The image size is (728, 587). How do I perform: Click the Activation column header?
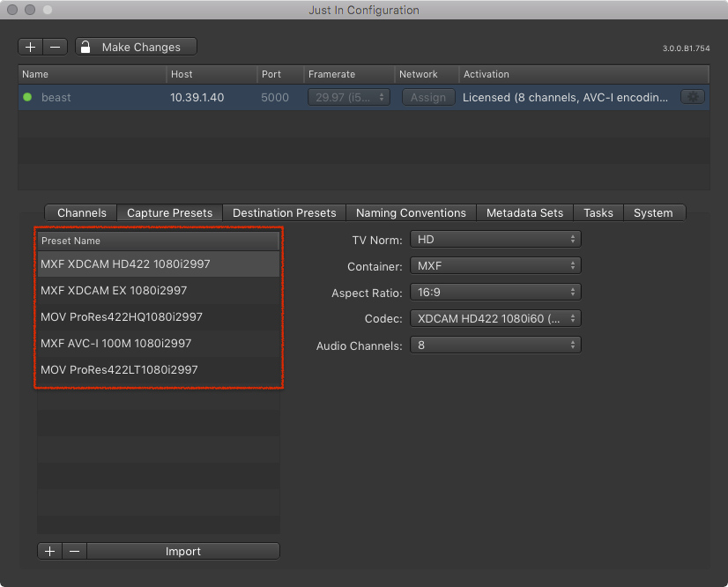pos(584,74)
